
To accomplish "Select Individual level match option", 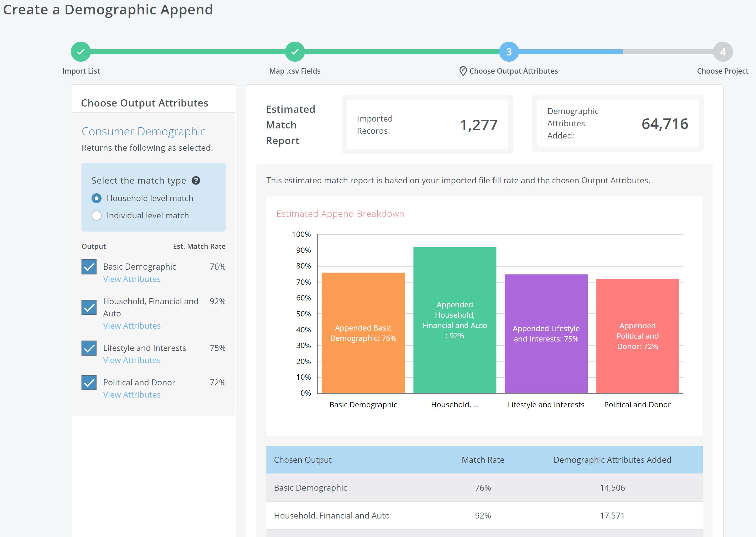I will 96,216.
